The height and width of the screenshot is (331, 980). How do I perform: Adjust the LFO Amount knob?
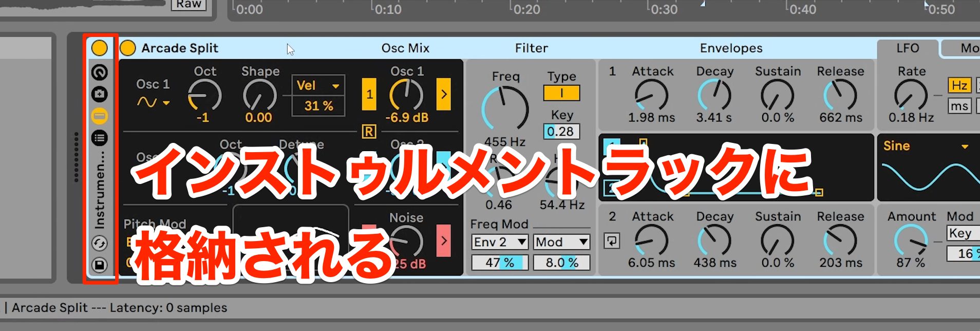pos(911,241)
